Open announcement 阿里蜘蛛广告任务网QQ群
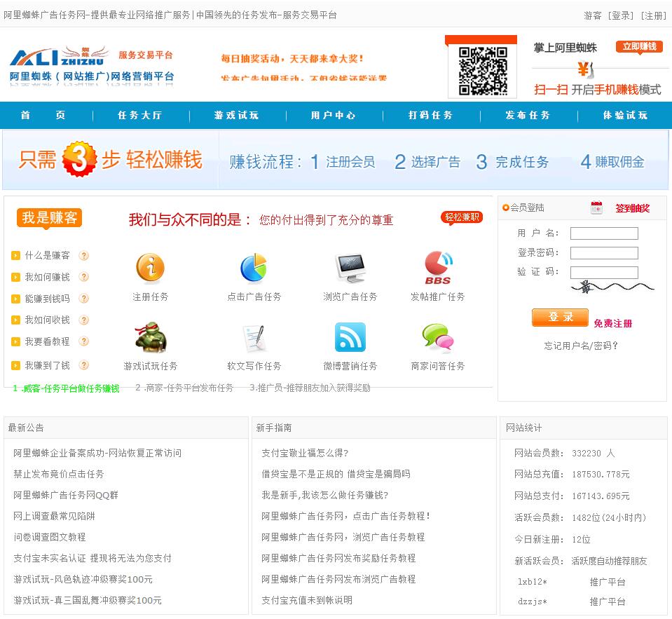672x619 pixels. 66,495
